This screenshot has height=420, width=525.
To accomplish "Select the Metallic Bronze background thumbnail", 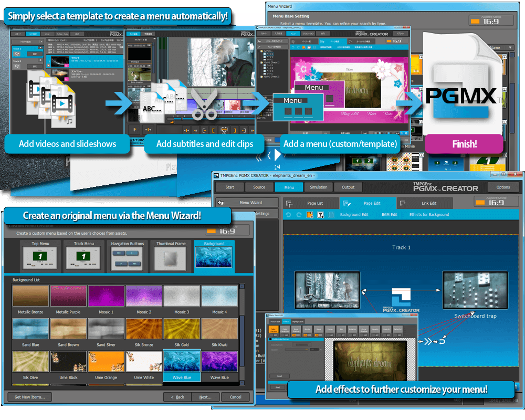I will click(x=30, y=296).
